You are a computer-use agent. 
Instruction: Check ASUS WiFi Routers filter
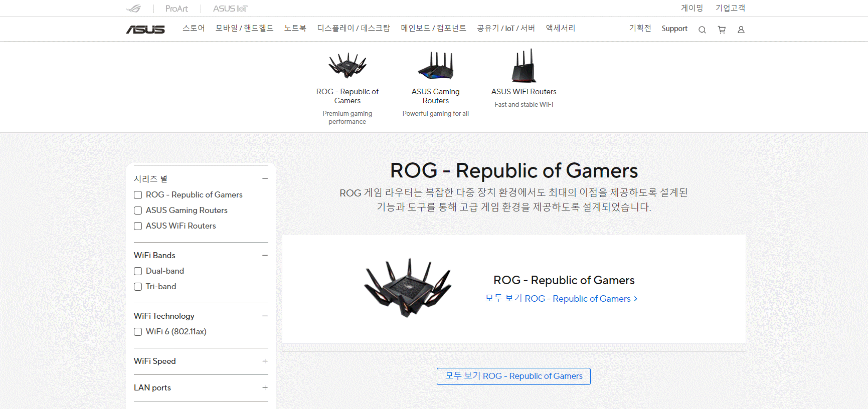[138, 226]
